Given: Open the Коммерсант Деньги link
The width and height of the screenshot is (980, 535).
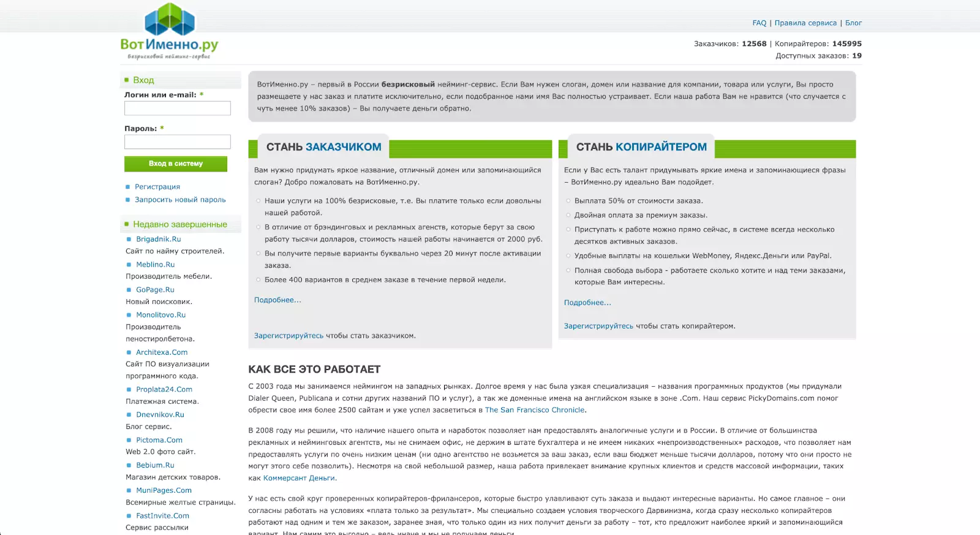Looking at the screenshot, I should (299, 478).
